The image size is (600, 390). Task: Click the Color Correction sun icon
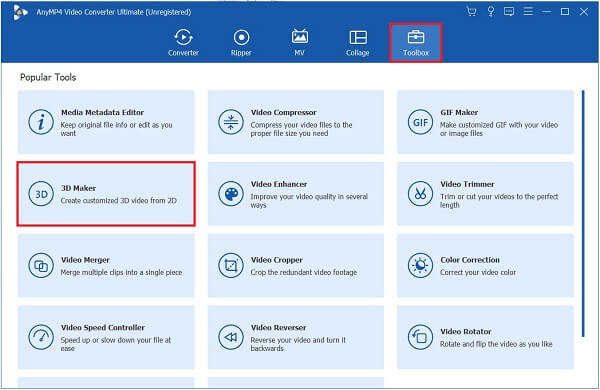[x=420, y=265]
